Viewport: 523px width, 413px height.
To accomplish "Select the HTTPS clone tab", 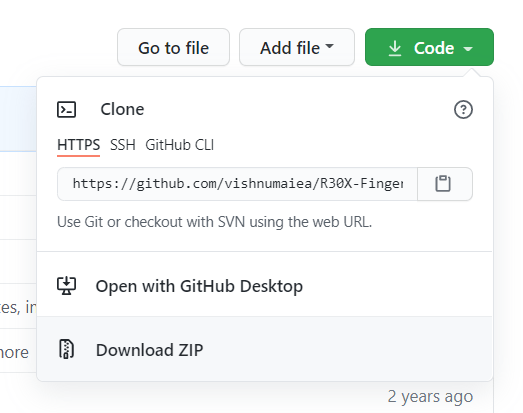I will (x=78, y=145).
